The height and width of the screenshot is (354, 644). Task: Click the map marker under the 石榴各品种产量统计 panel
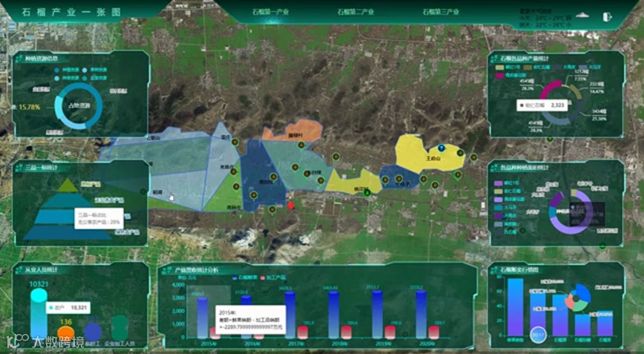point(550,140)
